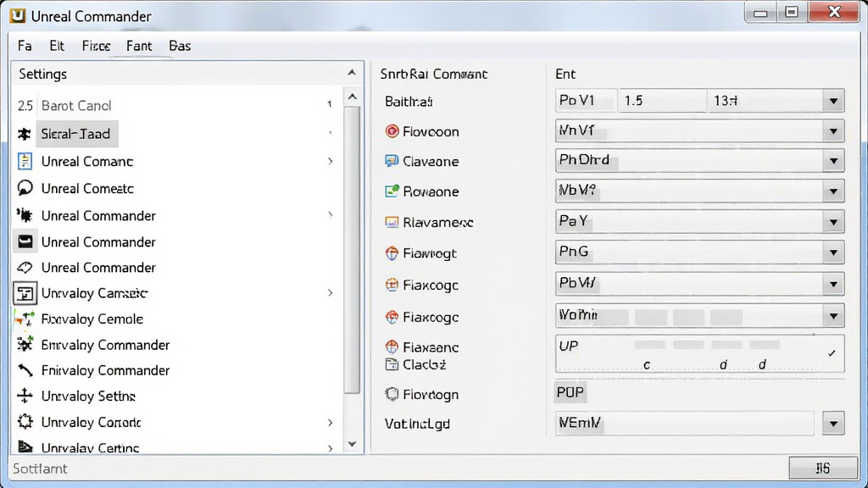868x488 pixels.
Task: Click the button at bottom right of status bar
Action: (823, 469)
